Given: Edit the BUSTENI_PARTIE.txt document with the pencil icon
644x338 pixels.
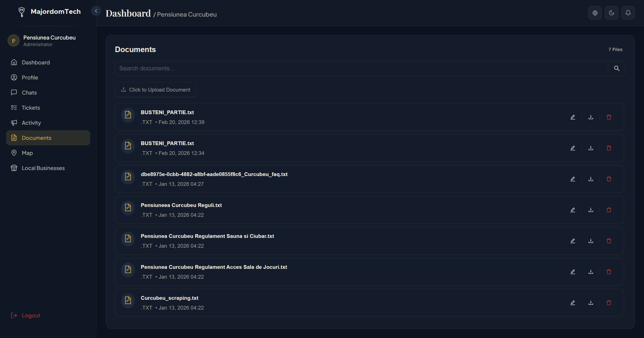Looking at the screenshot, I should pyautogui.click(x=573, y=117).
